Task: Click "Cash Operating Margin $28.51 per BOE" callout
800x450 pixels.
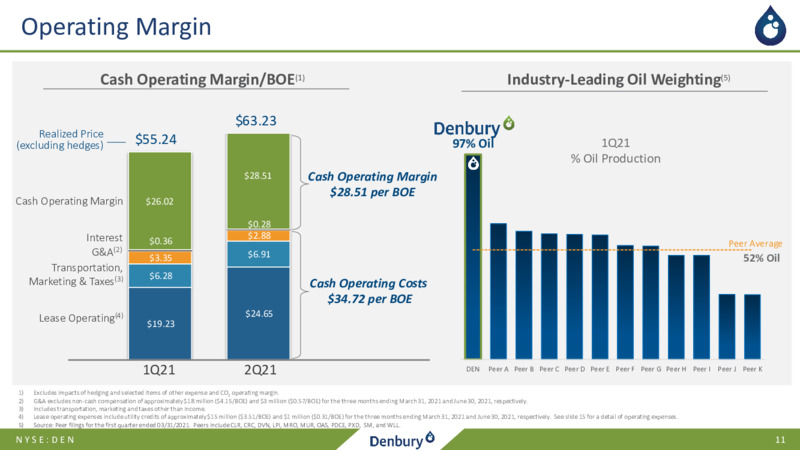Action: pos(372,184)
